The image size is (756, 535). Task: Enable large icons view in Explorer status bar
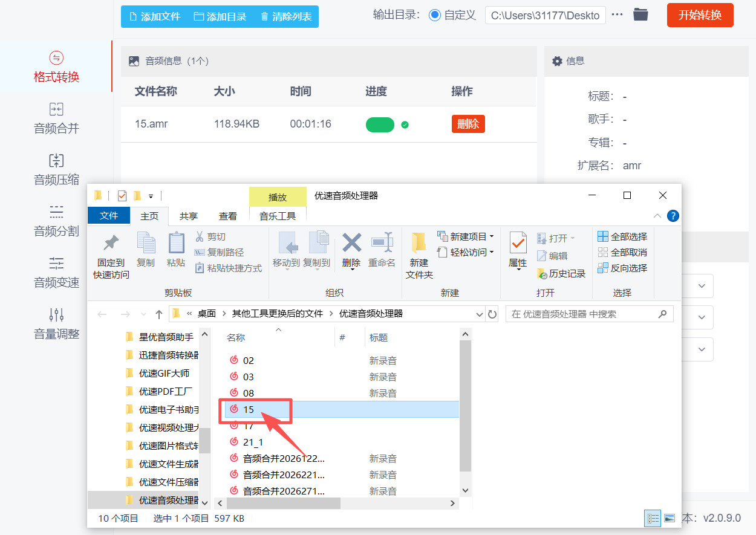(669, 518)
